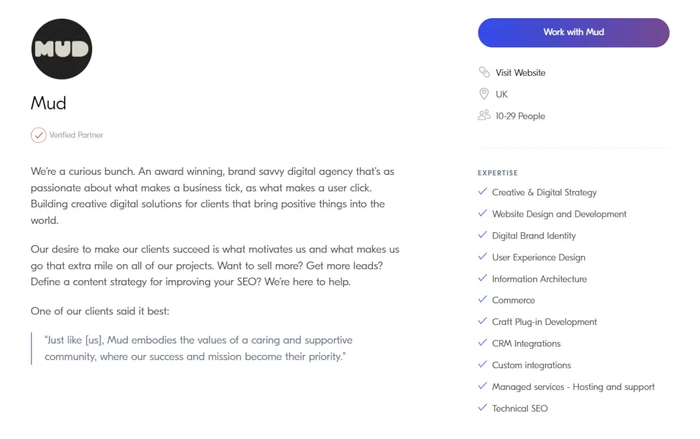The width and height of the screenshot is (700, 439).
Task: Click checkmark beside Commerce
Action: [483, 300]
